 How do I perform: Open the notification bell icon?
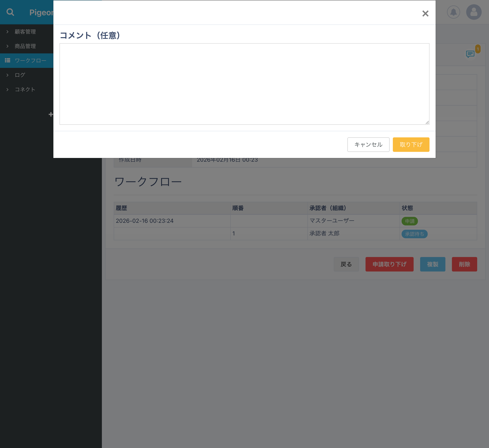[453, 12]
